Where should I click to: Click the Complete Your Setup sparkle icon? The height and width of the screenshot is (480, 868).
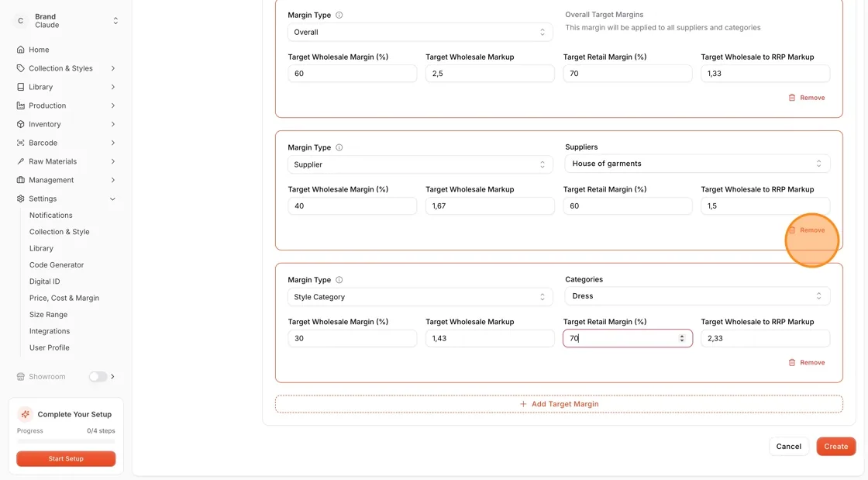25,414
